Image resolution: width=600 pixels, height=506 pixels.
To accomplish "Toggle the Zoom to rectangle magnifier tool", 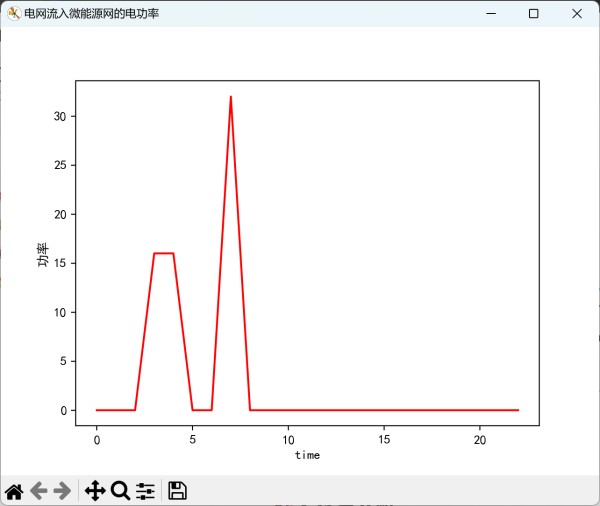I will click(x=120, y=490).
